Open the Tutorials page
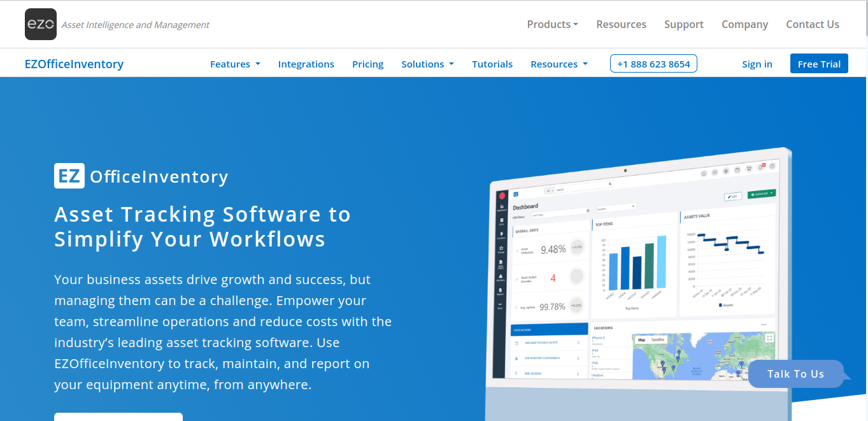 pos(492,64)
